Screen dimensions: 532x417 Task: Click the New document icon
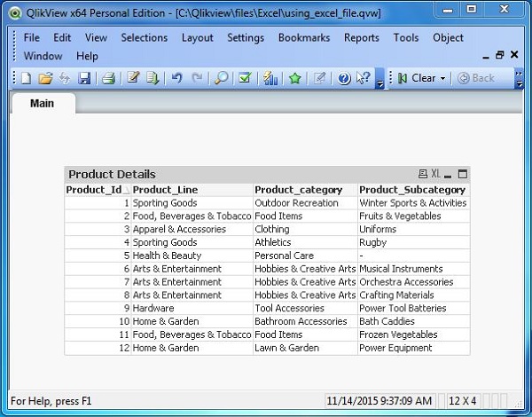26,78
